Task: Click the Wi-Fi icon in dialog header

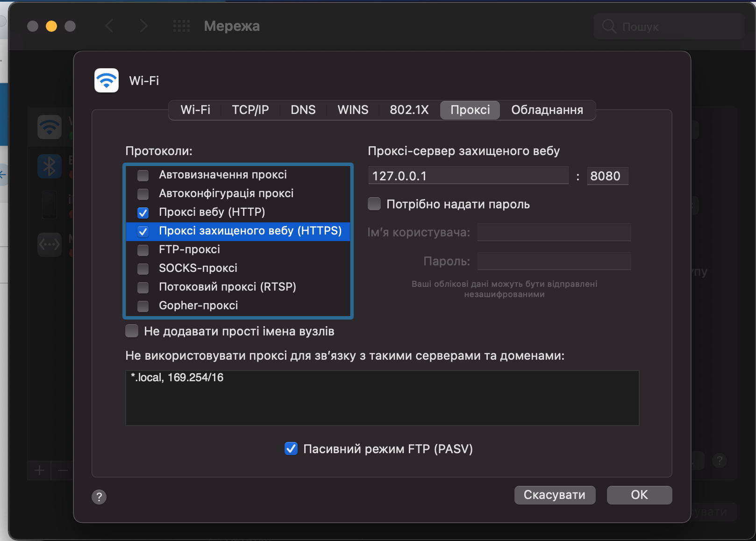Action: (x=107, y=80)
